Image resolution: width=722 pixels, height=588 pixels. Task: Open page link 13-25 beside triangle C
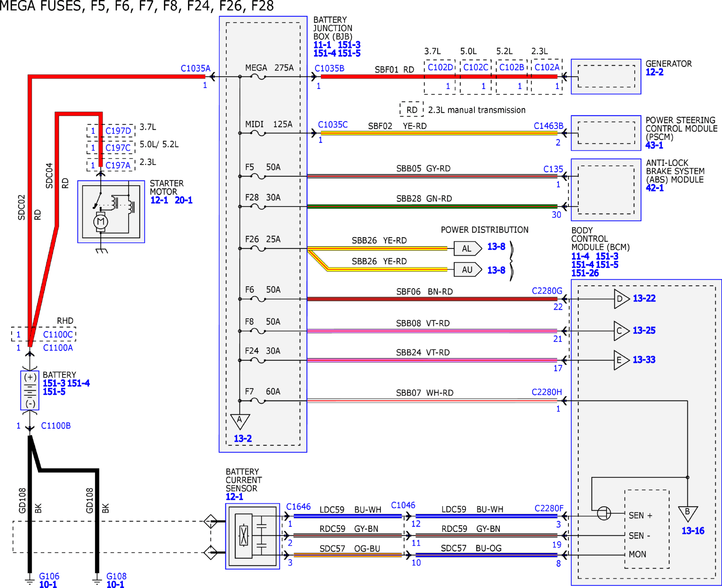[x=644, y=330]
